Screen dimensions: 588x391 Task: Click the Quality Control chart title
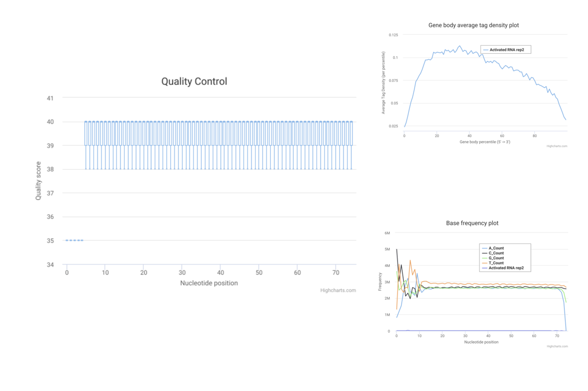tap(194, 81)
